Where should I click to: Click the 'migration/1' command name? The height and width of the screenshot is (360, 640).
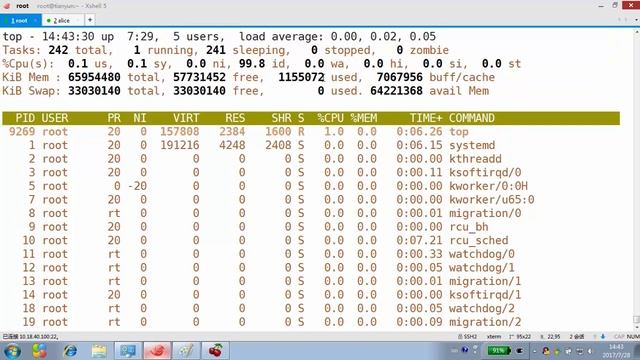point(485,281)
